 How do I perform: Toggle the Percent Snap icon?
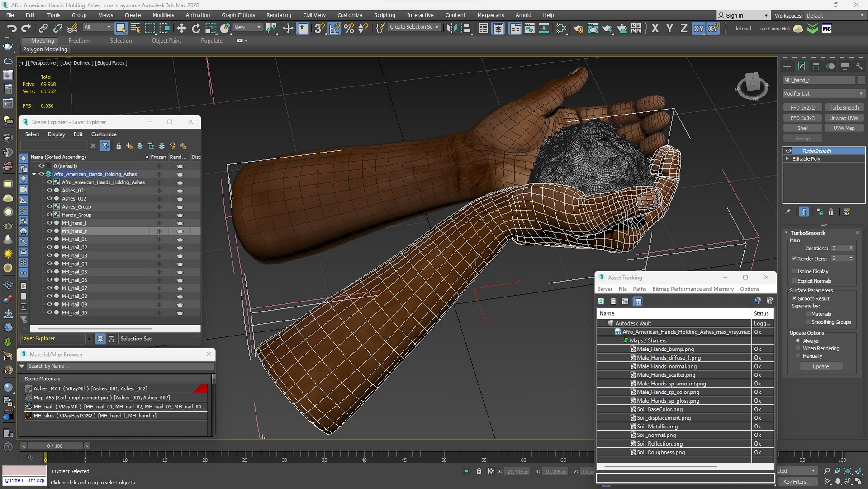[349, 28]
